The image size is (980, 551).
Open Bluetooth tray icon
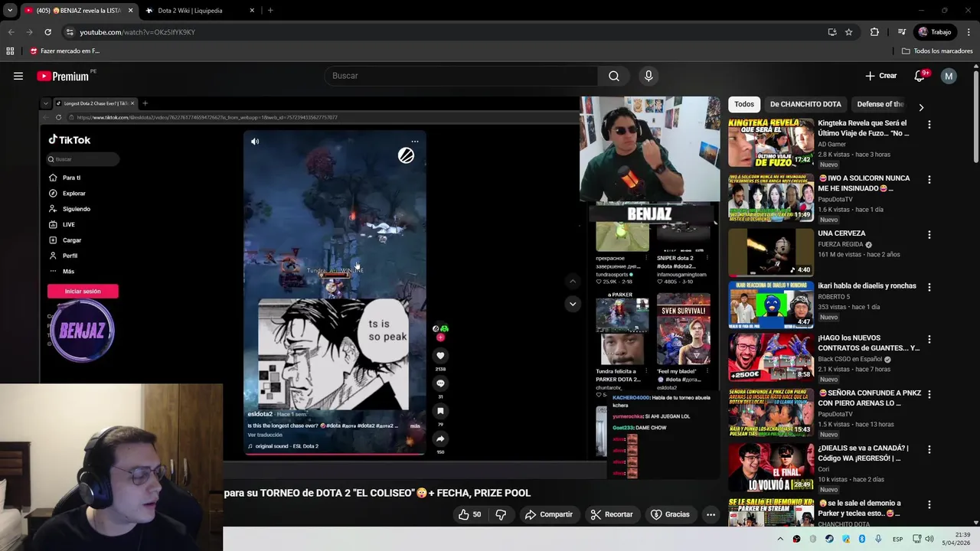[861, 539]
